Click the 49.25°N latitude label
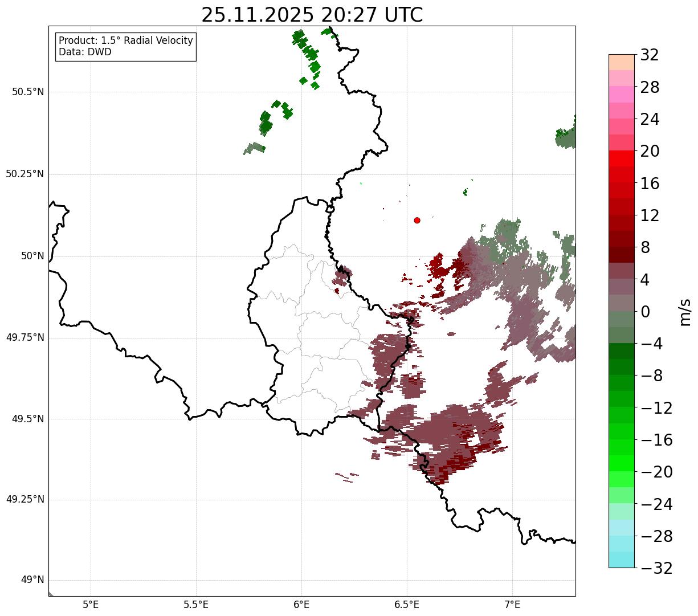 point(25,499)
